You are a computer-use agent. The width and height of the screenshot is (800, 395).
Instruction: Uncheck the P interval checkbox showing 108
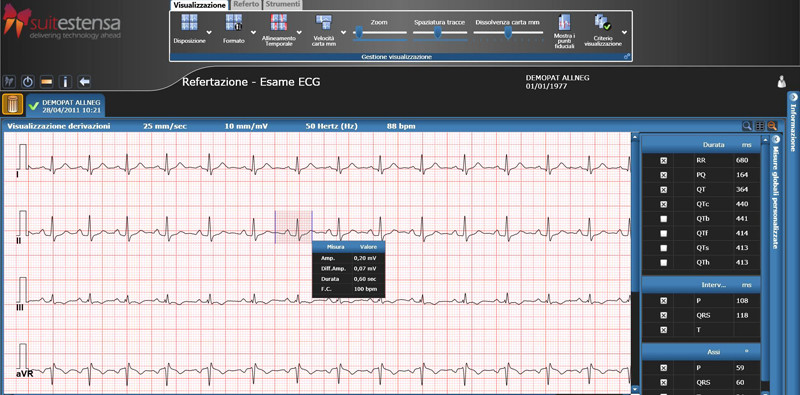click(x=663, y=301)
